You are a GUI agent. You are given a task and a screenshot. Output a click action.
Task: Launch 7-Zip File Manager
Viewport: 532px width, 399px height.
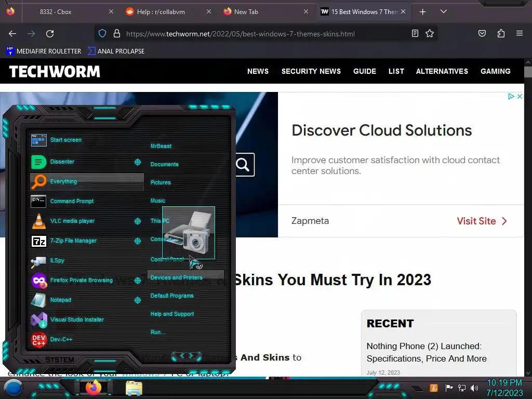(x=82, y=241)
